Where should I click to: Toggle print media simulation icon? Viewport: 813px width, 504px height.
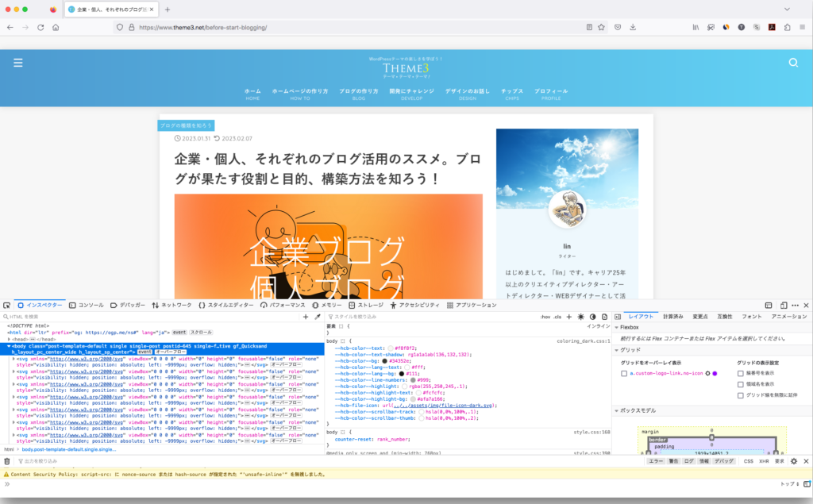(x=604, y=317)
